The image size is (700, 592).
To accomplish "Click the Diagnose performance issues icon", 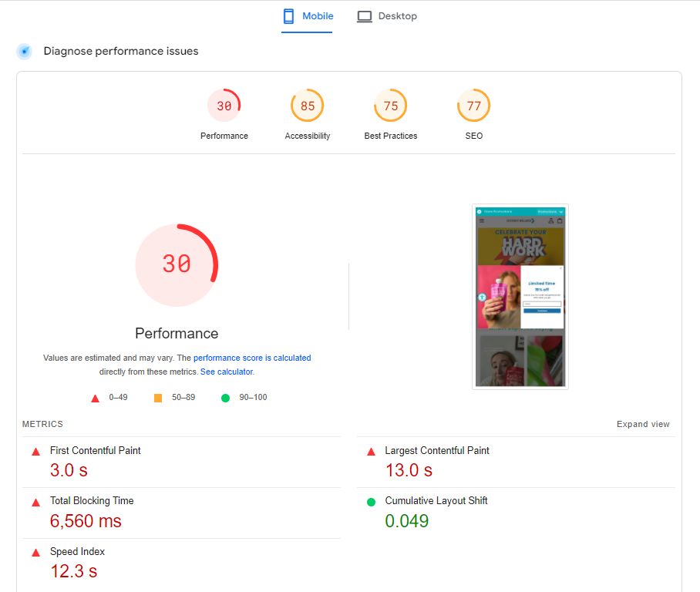I will pyautogui.click(x=25, y=52).
